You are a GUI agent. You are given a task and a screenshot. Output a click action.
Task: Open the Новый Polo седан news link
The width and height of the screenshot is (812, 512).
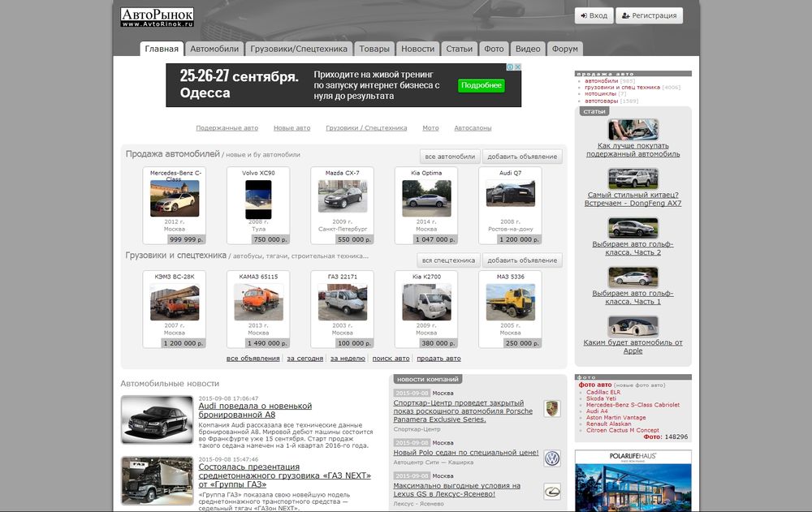(x=466, y=453)
